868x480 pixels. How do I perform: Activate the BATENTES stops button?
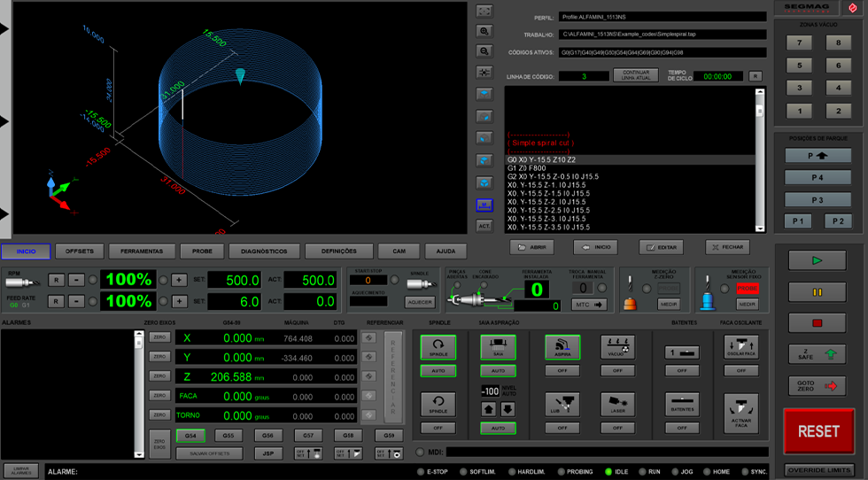click(682, 404)
